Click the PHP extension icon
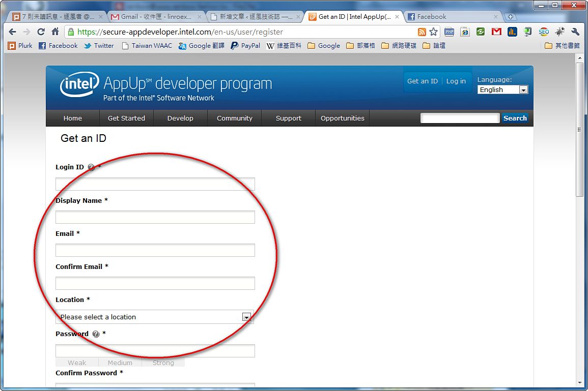The height and width of the screenshot is (391, 588). [x=449, y=32]
